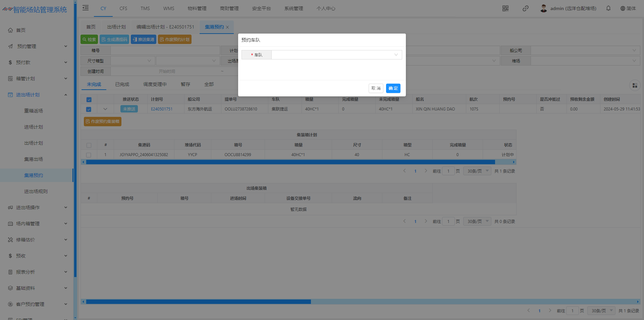This screenshot has height=320, width=644.
Task: Uncheck the E240501751 row checkbox
Action: click(x=89, y=109)
